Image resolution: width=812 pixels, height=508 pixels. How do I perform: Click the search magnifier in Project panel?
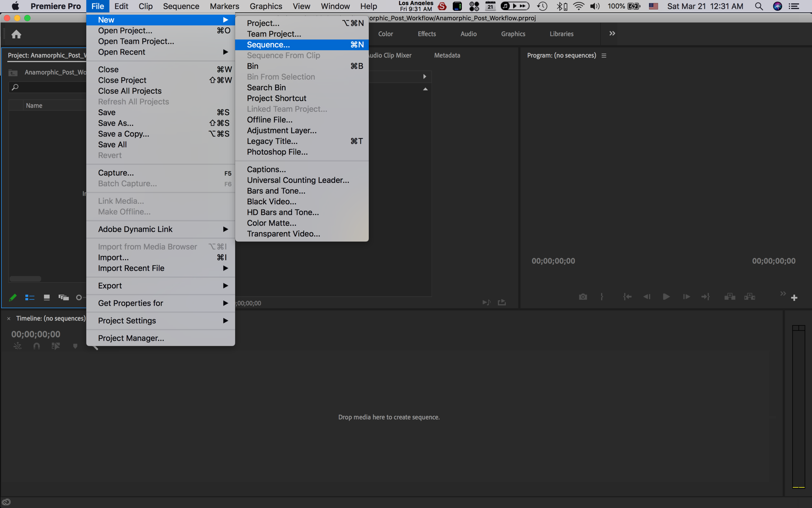(x=15, y=87)
